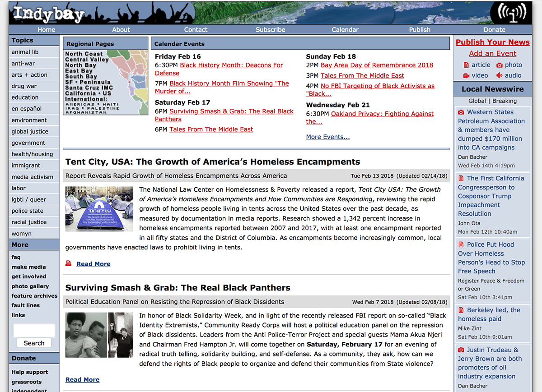Click Read More under Tent City article
Image resolution: width=542 pixels, height=392 pixels.
[x=93, y=263]
